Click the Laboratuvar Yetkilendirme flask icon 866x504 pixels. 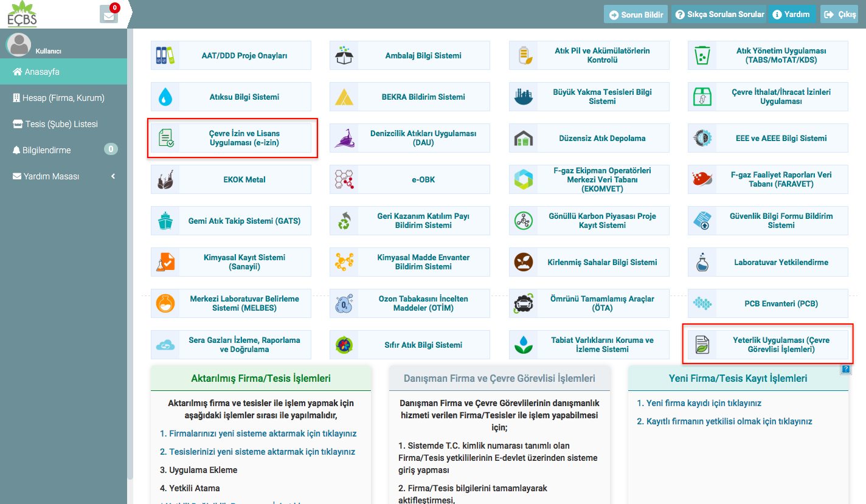tap(702, 262)
